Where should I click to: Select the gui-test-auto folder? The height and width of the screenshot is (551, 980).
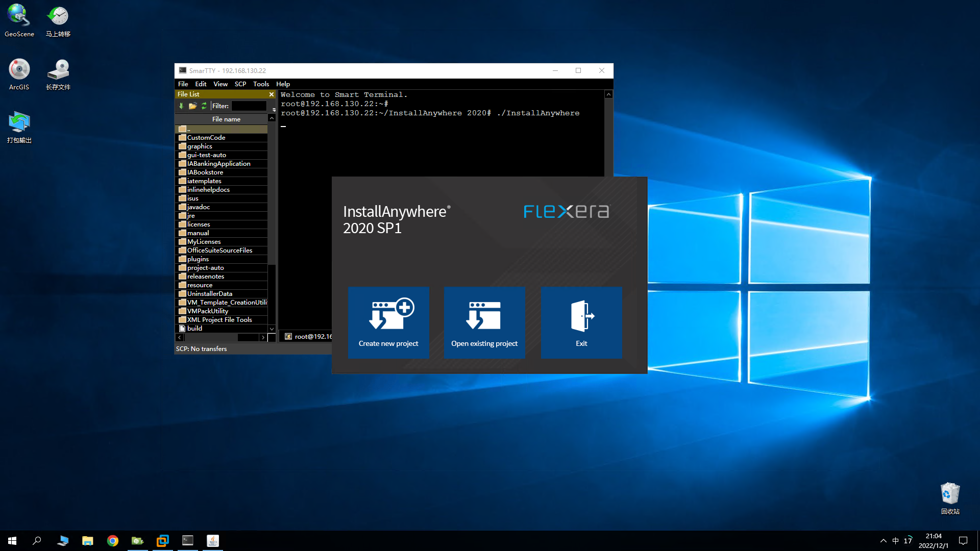(x=222, y=155)
